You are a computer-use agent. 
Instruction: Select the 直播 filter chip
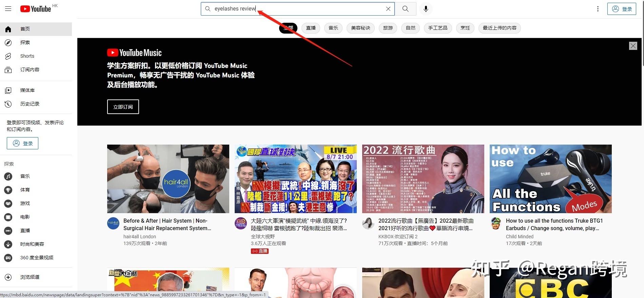coord(311,28)
